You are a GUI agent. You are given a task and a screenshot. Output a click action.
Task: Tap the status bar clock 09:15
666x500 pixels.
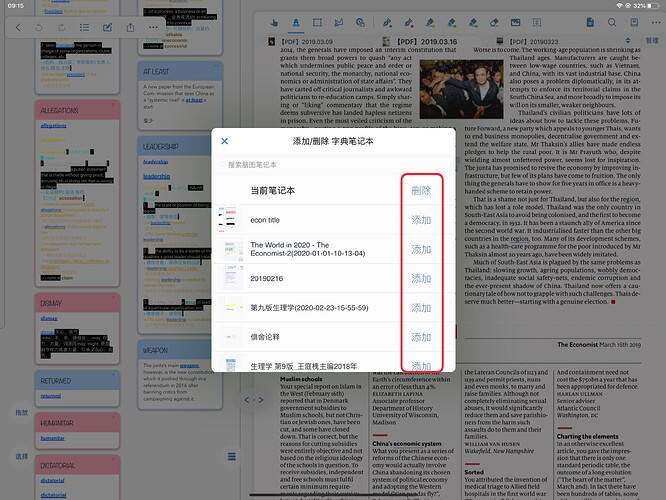click(16, 6)
